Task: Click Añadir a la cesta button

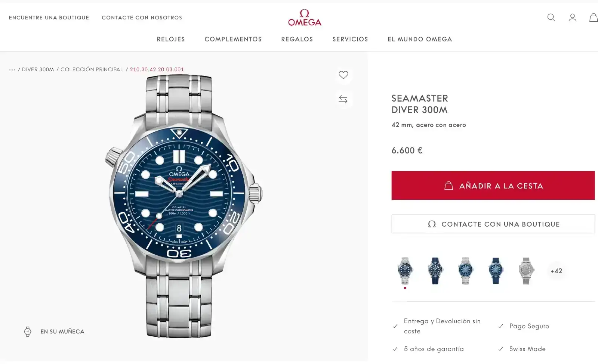Action: click(x=493, y=186)
